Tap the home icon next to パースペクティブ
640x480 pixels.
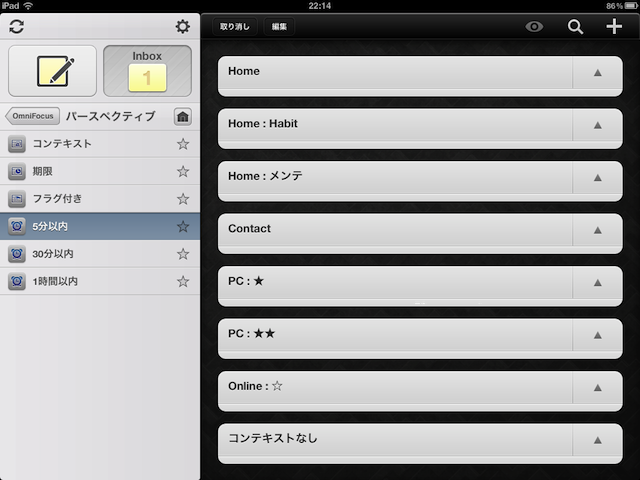(x=183, y=117)
